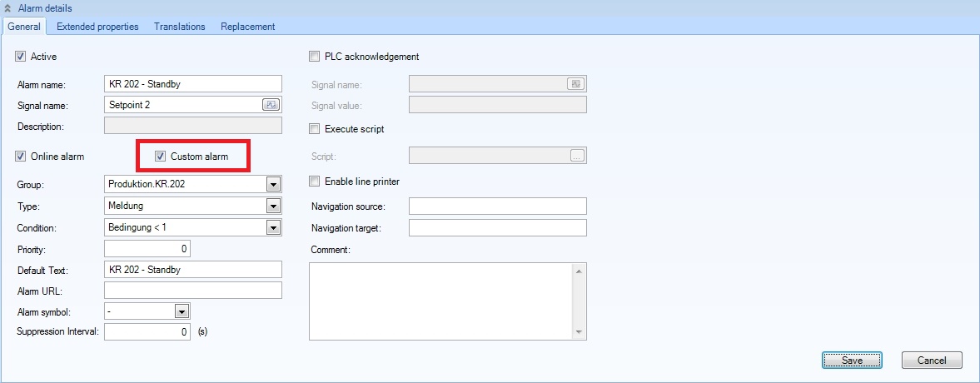Screen dimensions: 980x383
Task: Open signal browser icon beside Setpoint 2
Action: point(271,105)
